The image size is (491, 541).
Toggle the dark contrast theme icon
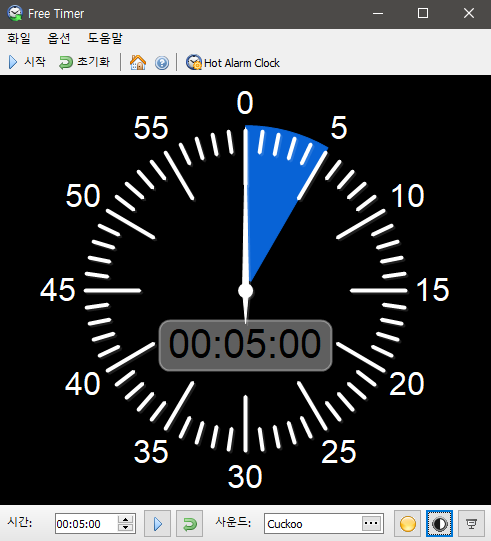coord(439,524)
